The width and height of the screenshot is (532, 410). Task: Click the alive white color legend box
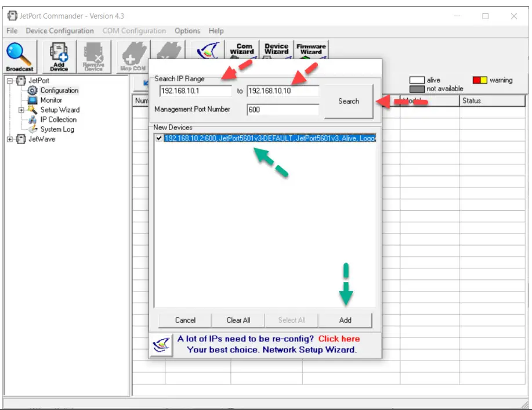(417, 80)
